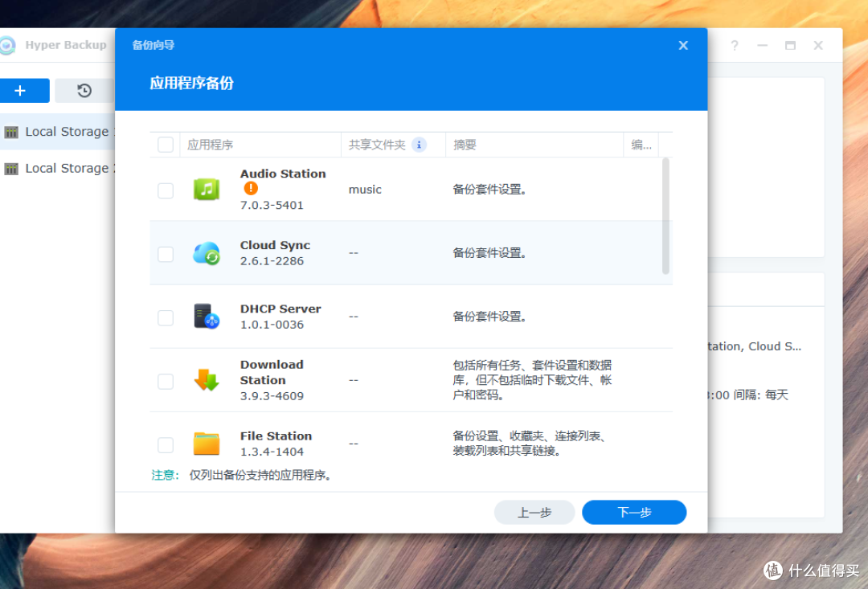Image resolution: width=868 pixels, height=589 pixels.
Task: Check the File Station checkbox
Action: [x=166, y=445]
